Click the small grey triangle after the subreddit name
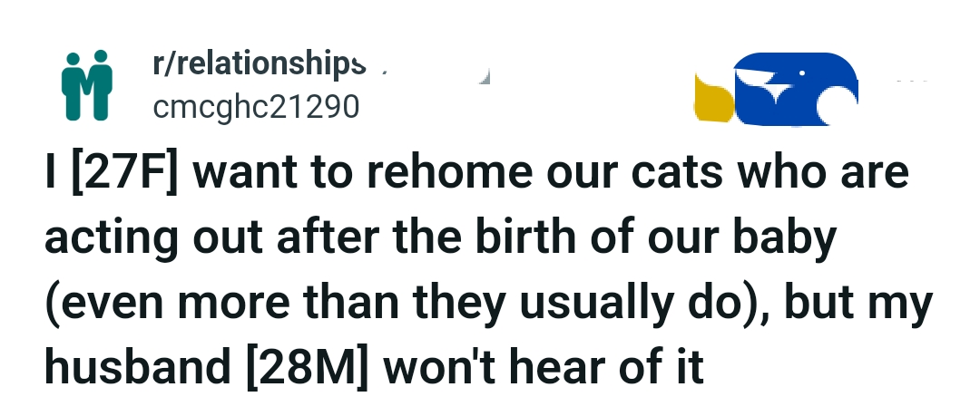Screen dimensions: 980x416 pos(484,76)
